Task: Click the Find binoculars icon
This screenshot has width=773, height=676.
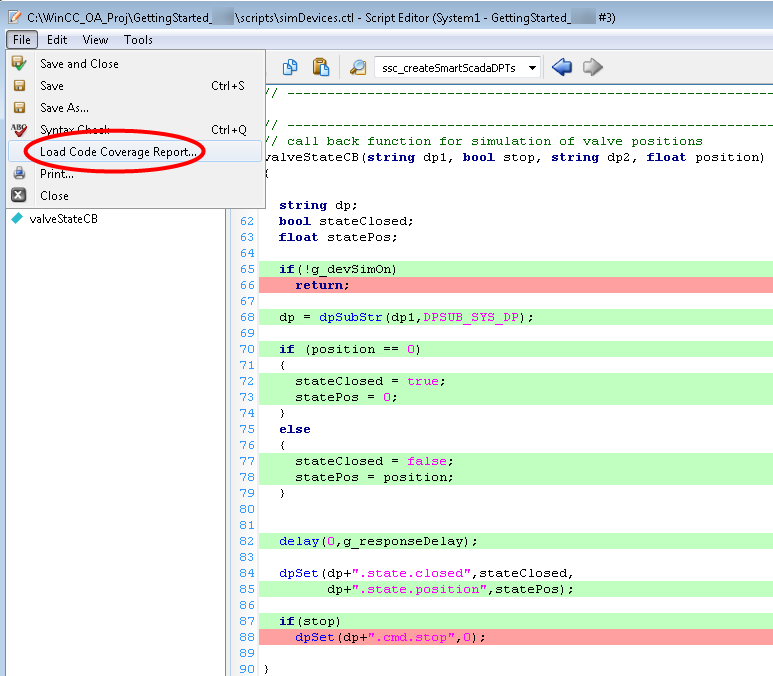Action: [x=357, y=67]
